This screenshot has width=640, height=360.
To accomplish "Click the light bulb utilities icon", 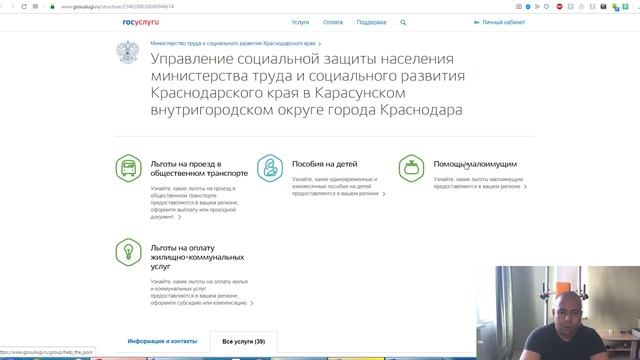I will (129, 252).
